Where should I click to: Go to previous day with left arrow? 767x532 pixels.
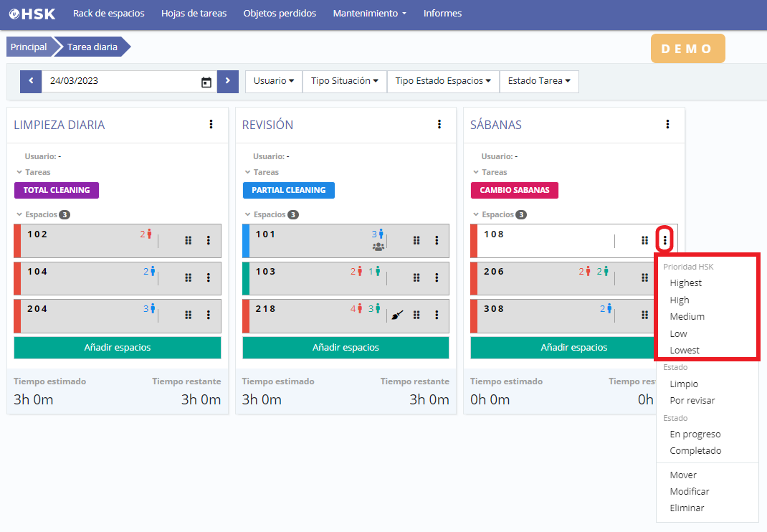(x=31, y=81)
